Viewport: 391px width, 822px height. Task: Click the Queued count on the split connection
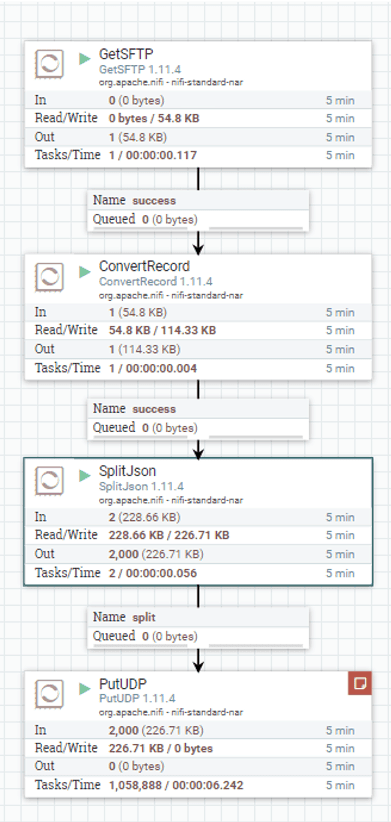coord(170,636)
